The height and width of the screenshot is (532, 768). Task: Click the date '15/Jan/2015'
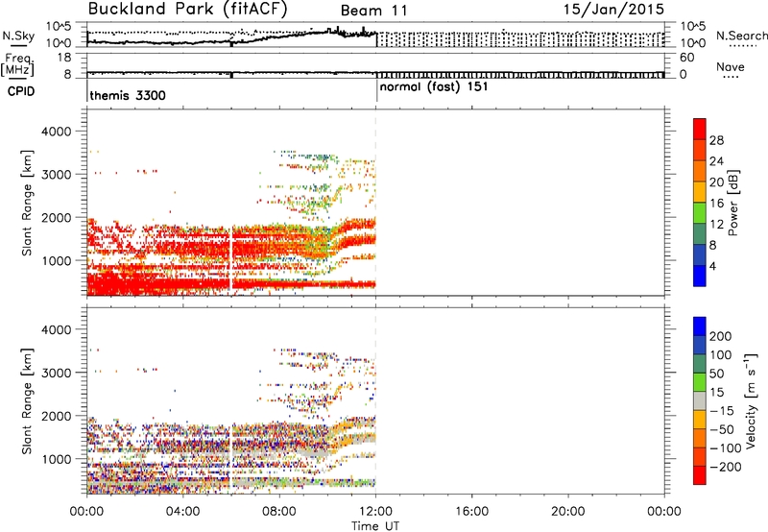point(613,10)
